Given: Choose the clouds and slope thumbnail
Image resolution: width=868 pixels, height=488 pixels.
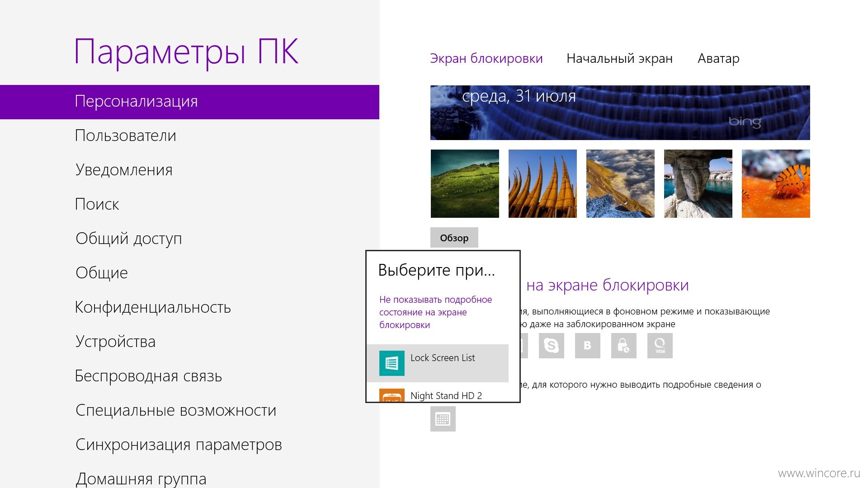Looking at the screenshot, I should (620, 183).
